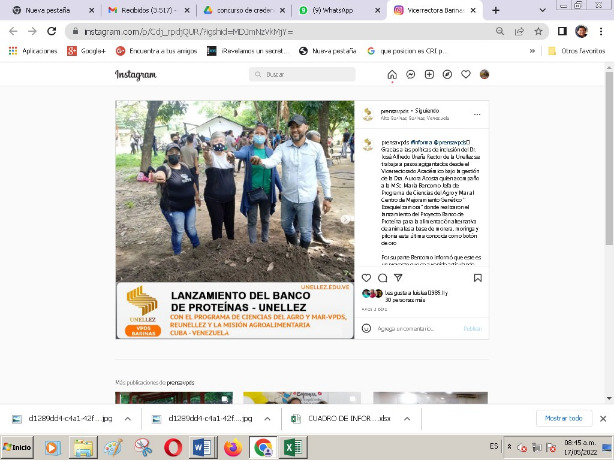Open the Explore compass icon
The image size is (614, 460).
(x=447, y=74)
